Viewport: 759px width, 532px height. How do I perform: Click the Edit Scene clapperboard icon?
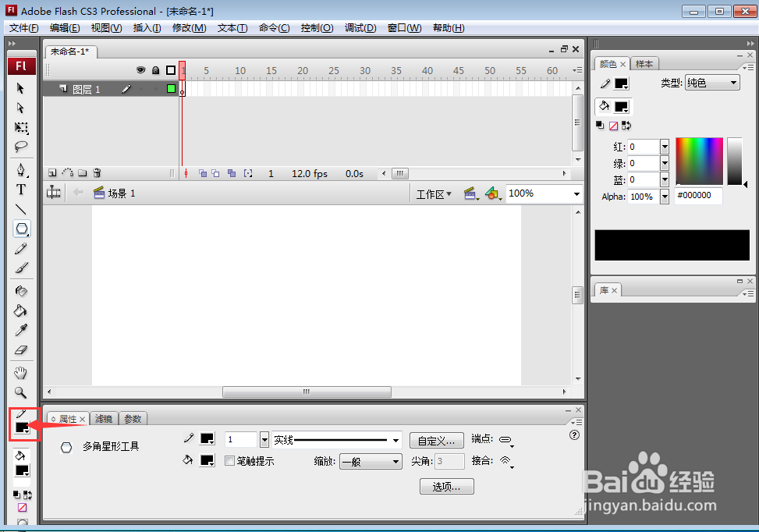(x=470, y=193)
